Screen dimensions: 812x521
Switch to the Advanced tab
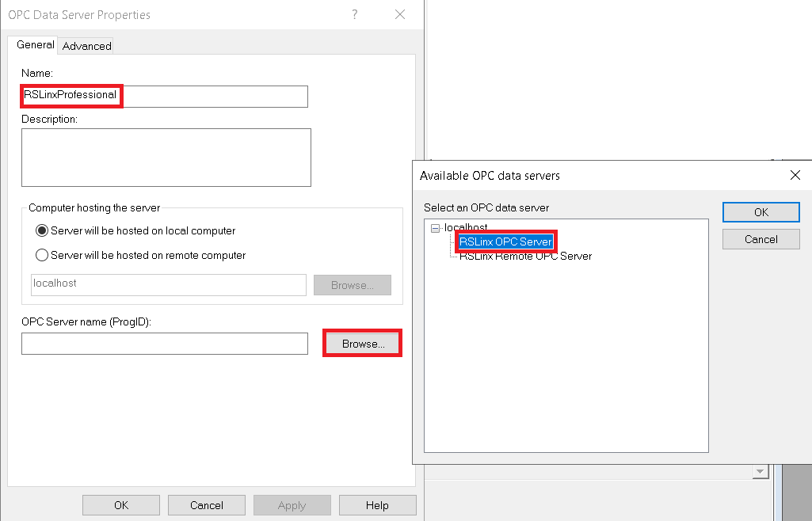coord(87,46)
